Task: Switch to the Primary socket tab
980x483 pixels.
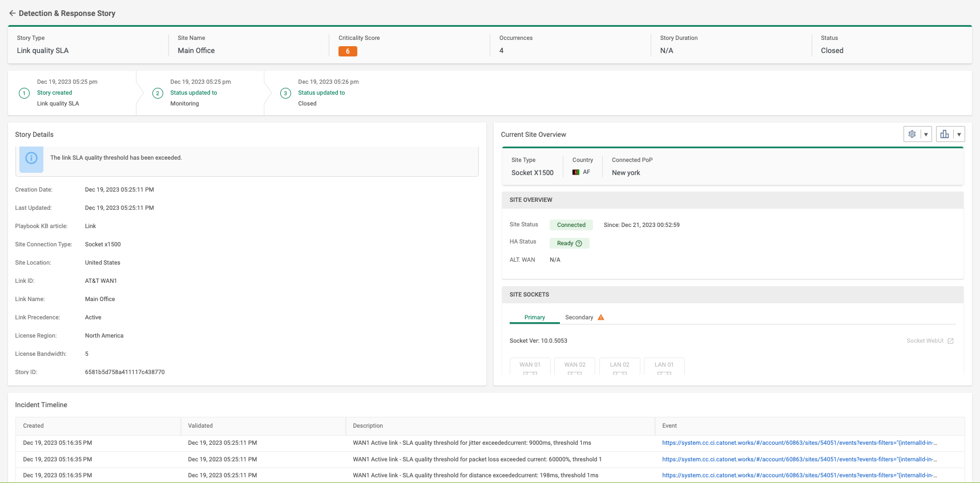Action: (x=535, y=318)
